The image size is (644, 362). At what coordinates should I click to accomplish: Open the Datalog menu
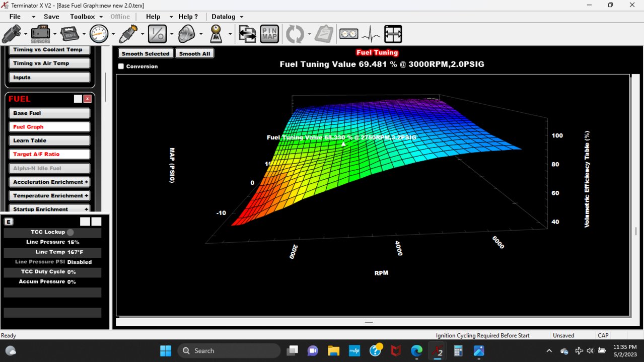click(224, 17)
